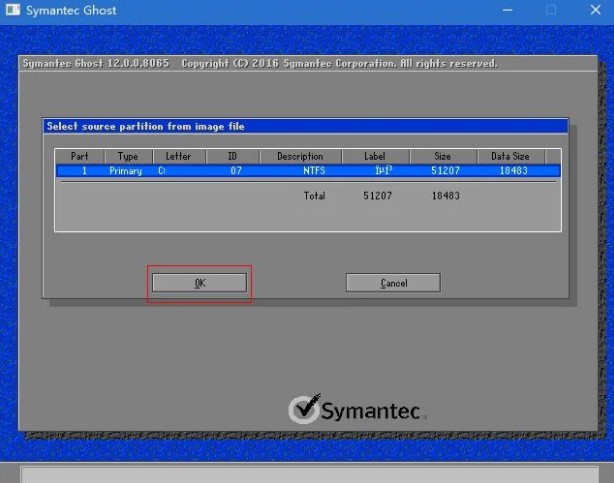Click the Total row label
This screenshot has width=614, height=483.
[x=314, y=195]
